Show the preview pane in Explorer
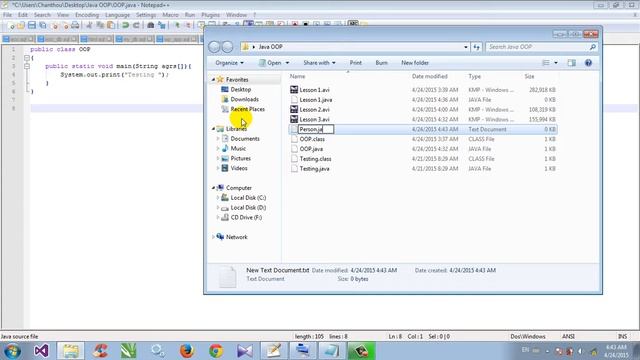 tap(571, 63)
